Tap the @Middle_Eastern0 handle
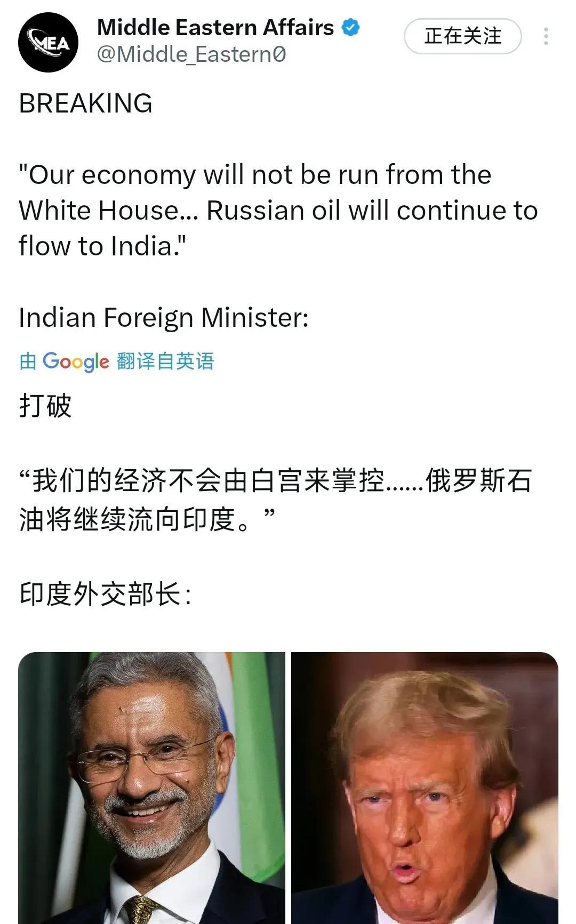This screenshot has height=924, width=576. [191, 54]
